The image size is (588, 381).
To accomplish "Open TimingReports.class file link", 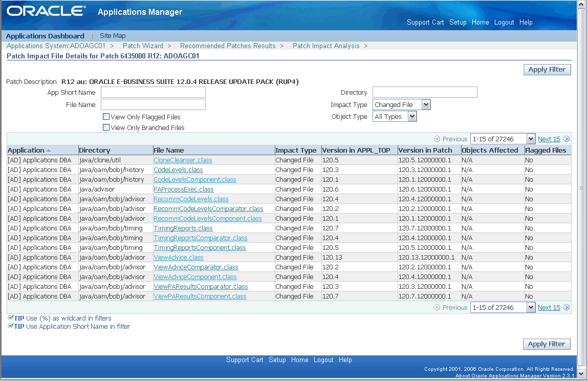I will (x=183, y=228).
